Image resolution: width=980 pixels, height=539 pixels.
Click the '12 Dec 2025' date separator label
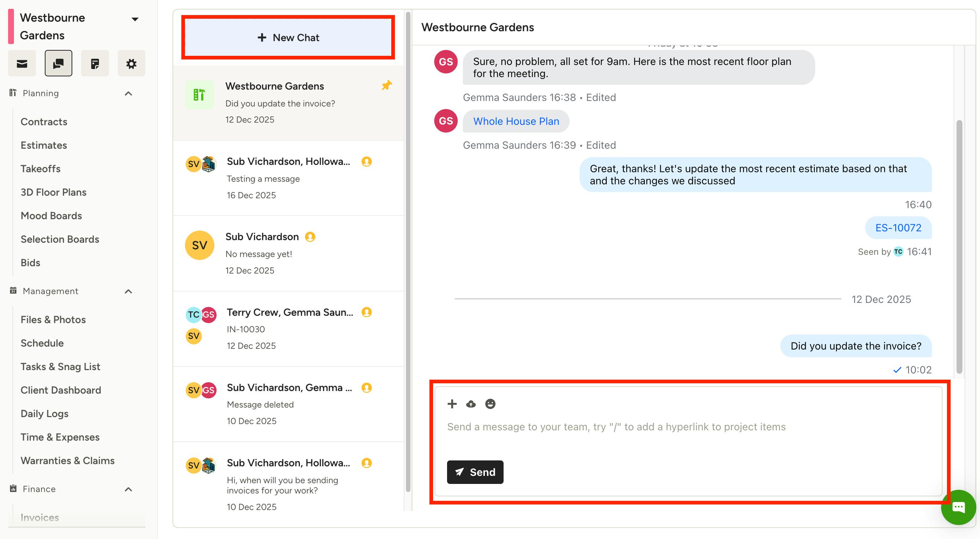[x=881, y=299]
